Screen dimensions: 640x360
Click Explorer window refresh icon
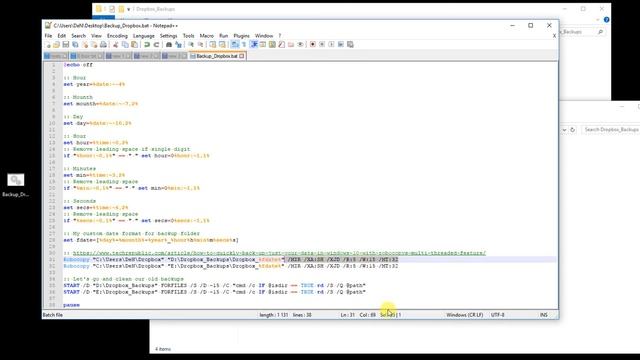(x=573, y=129)
